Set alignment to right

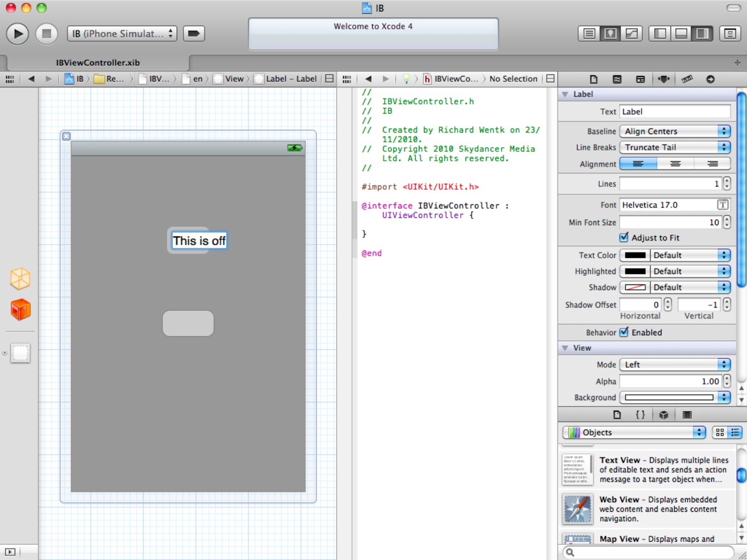712,164
